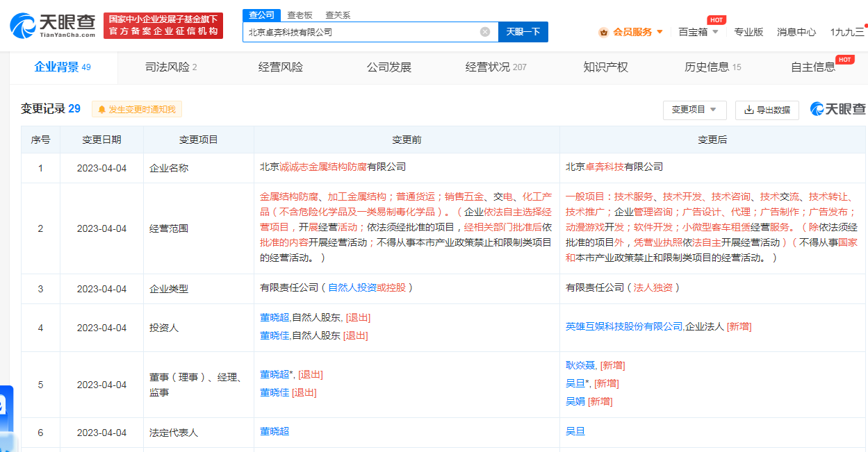Switch to the 知识产权 tab

click(605, 67)
